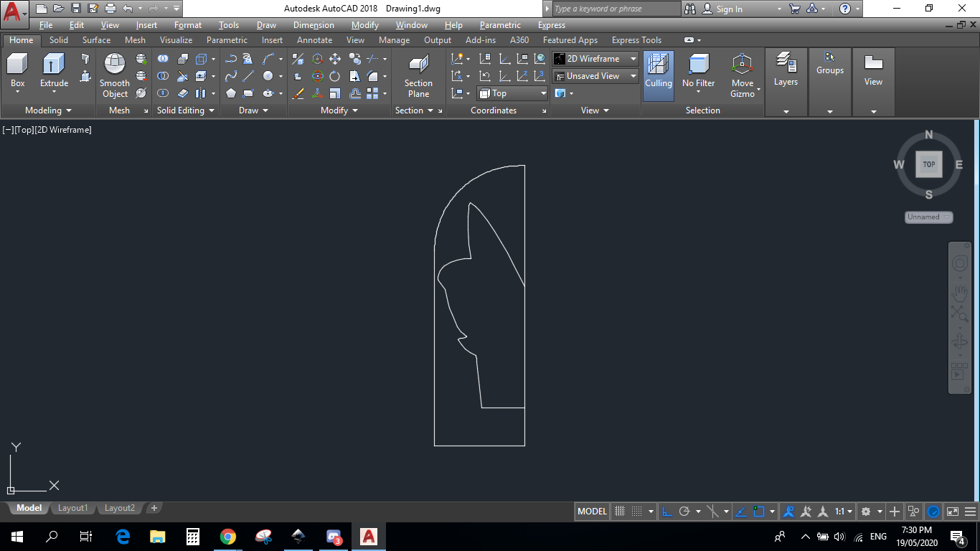Expand the Solid Editing panel
980x551 pixels.
pyautogui.click(x=186, y=110)
